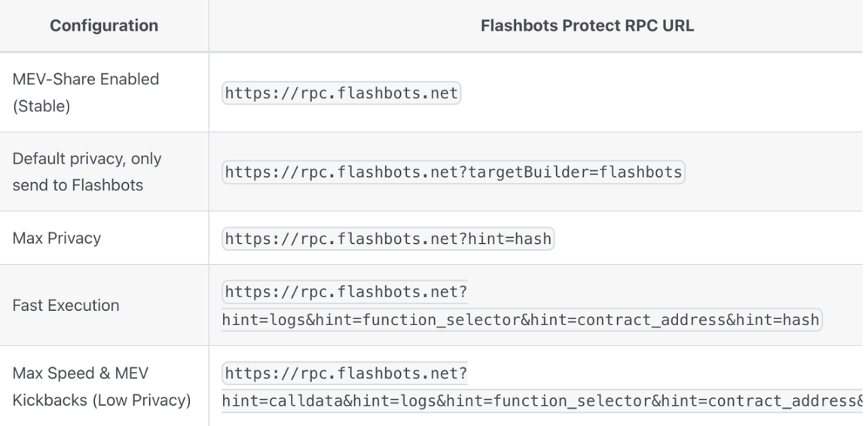The height and width of the screenshot is (426, 868).
Task: Select the Max Privacy configuration label
Action: pos(57,239)
